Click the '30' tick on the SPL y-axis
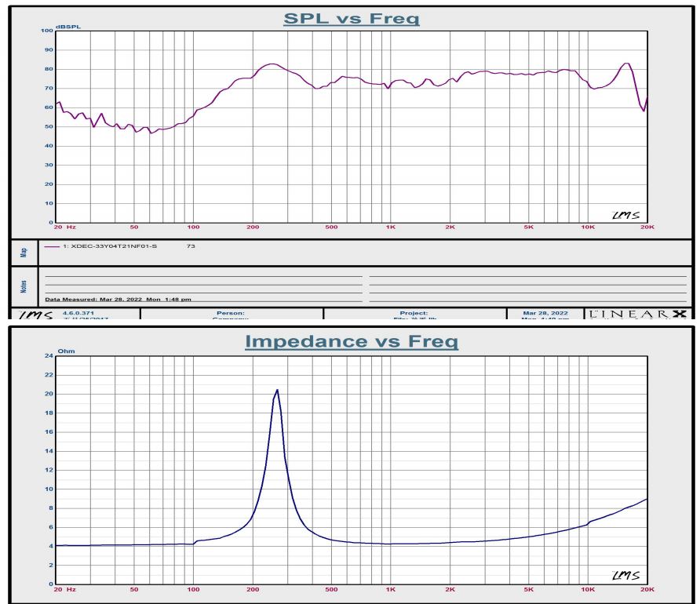Viewport: 700px width, 604px height. (x=48, y=165)
